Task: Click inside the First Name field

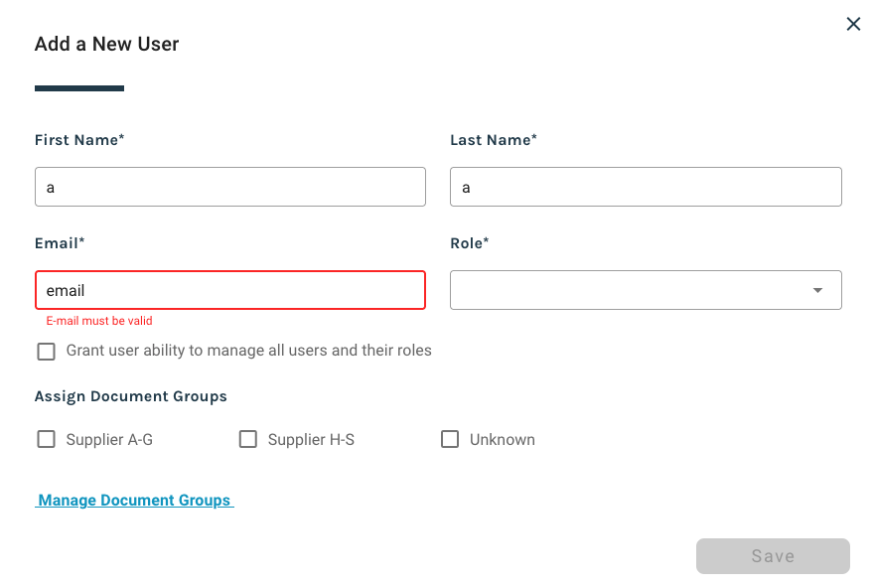Action: click(230, 186)
